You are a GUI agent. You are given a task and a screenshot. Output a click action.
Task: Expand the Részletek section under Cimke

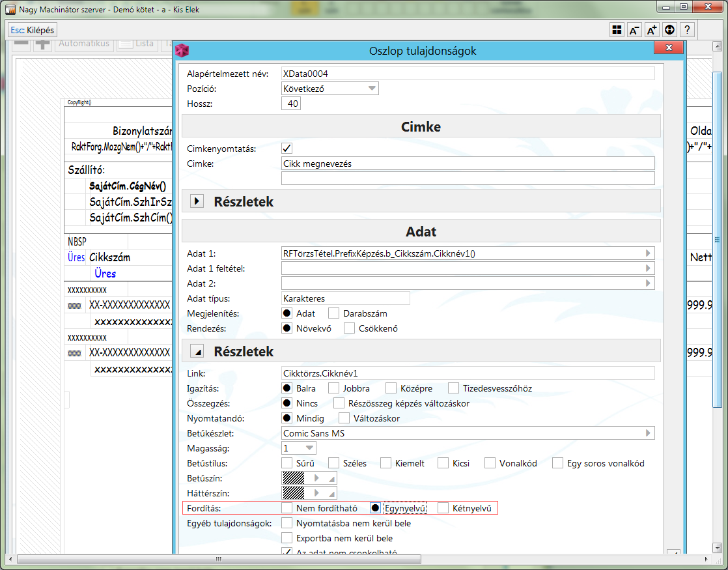pyautogui.click(x=197, y=201)
